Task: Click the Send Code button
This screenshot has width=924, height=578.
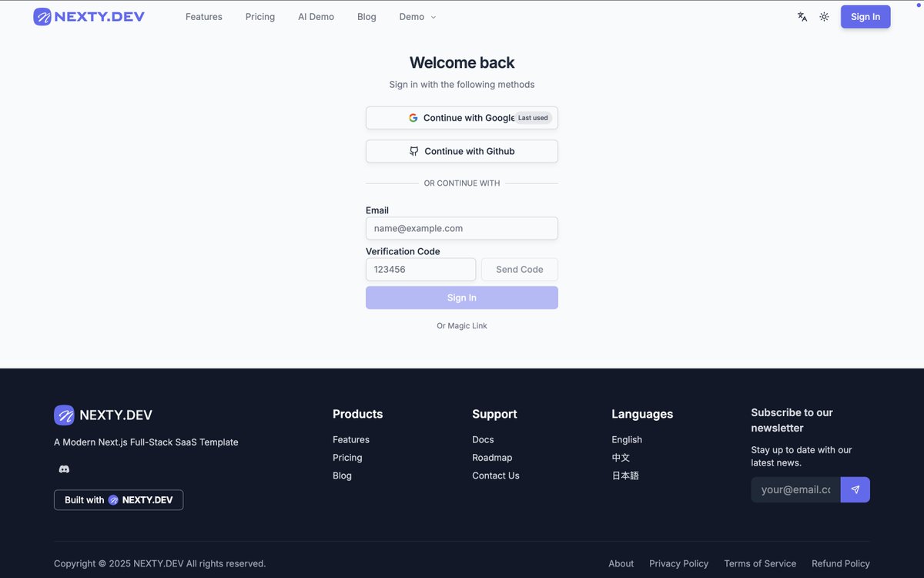Action: point(520,269)
